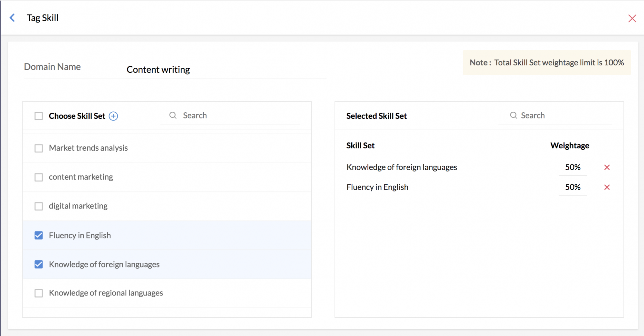Remove Fluency in English from selected
The width and height of the screenshot is (644, 336).
(607, 187)
